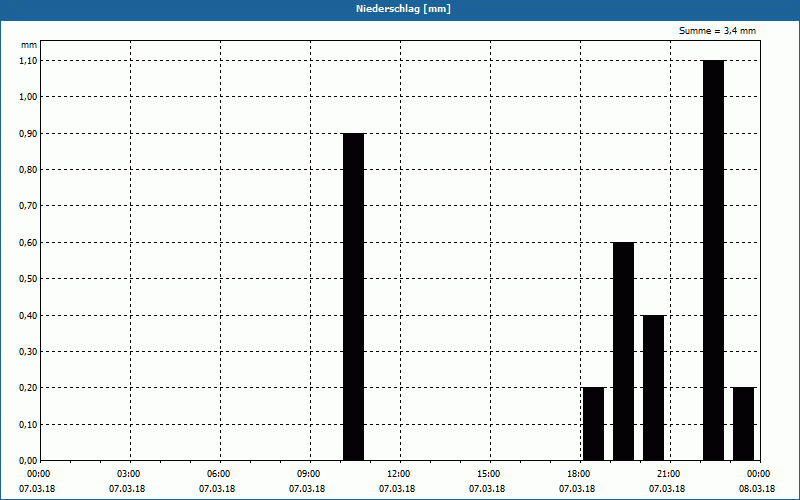The width and height of the screenshot is (800, 500).
Task: Click the 00:00 time label for 07.03.18
Action: coord(39,474)
